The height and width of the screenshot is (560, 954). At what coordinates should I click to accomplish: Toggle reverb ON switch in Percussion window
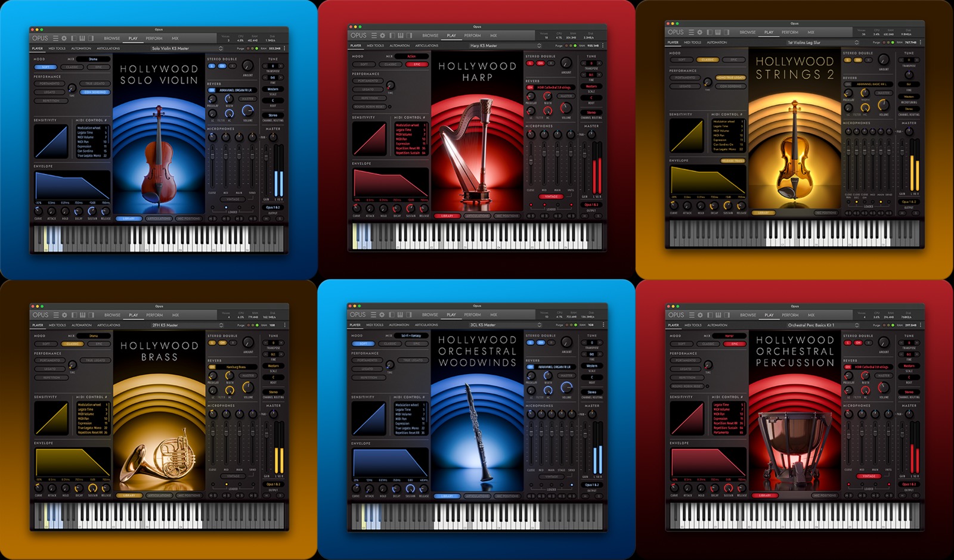pyautogui.click(x=847, y=367)
